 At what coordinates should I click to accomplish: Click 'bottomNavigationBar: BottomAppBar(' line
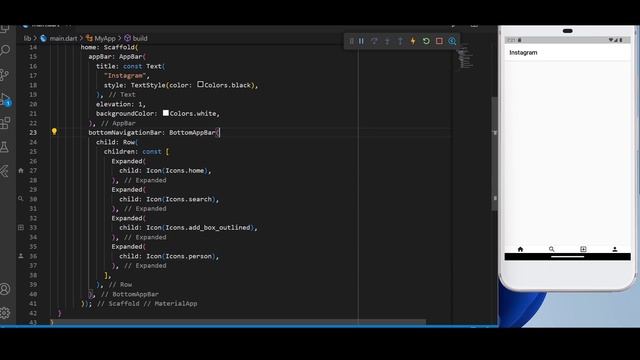(154, 133)
